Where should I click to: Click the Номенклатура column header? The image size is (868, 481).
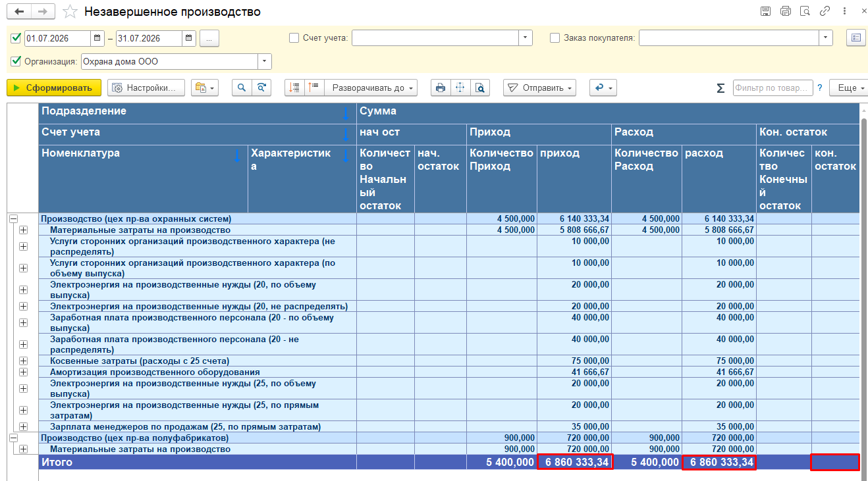click(143, 179)
